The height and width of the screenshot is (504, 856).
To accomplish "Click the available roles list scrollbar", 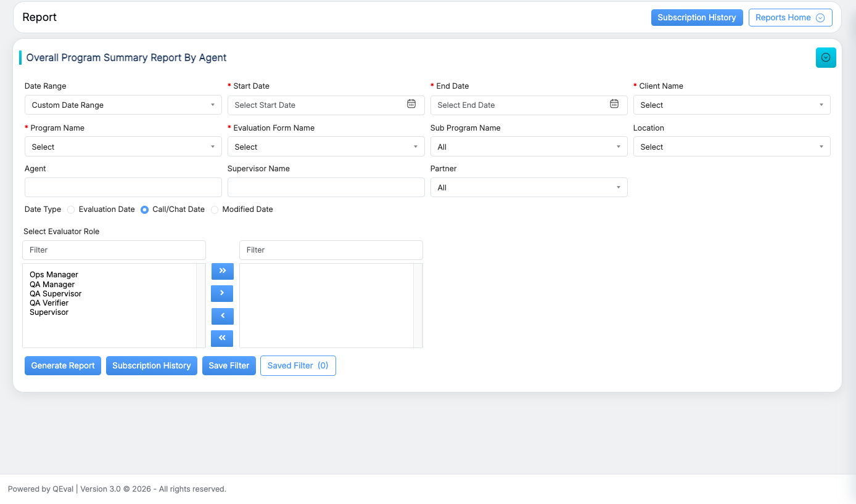I will [x=201, y=306].
